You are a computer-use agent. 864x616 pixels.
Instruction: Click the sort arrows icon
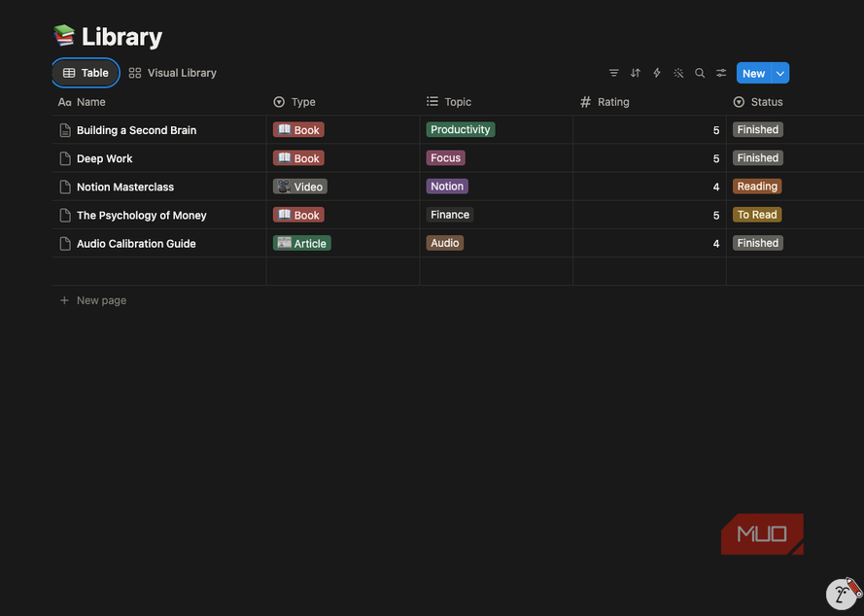[636, 73]
